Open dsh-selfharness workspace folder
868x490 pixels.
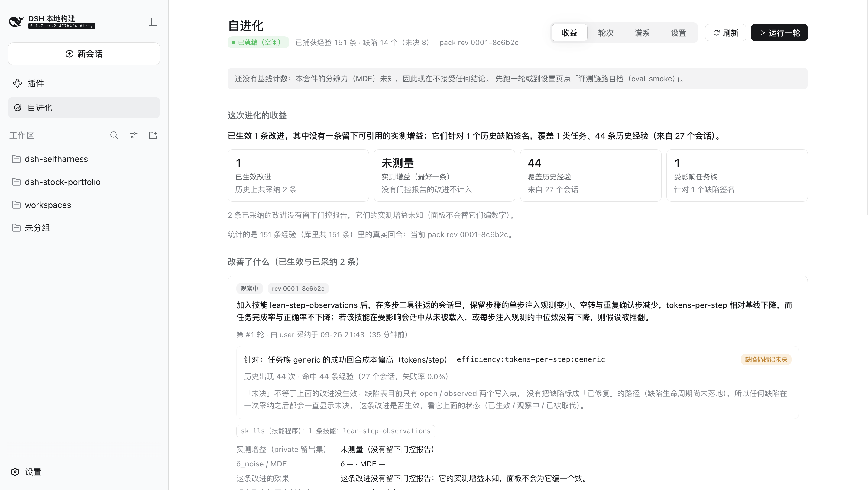click(84, 159)
